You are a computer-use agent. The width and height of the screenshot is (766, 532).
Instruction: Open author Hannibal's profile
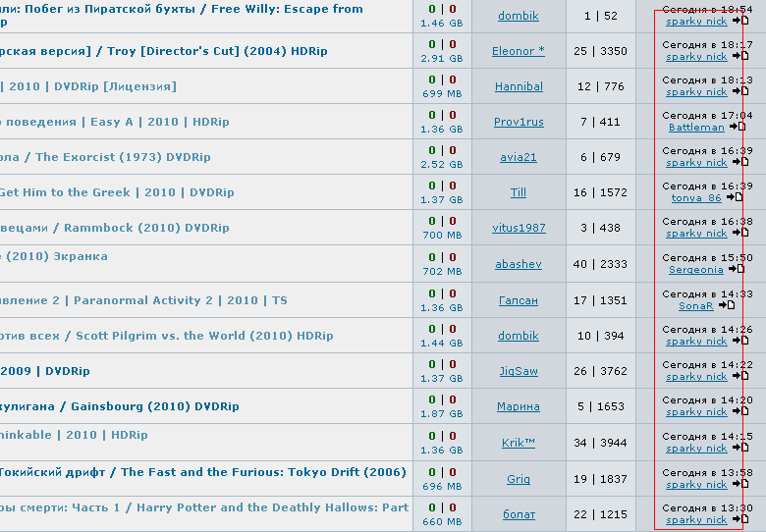coord(518,86)
